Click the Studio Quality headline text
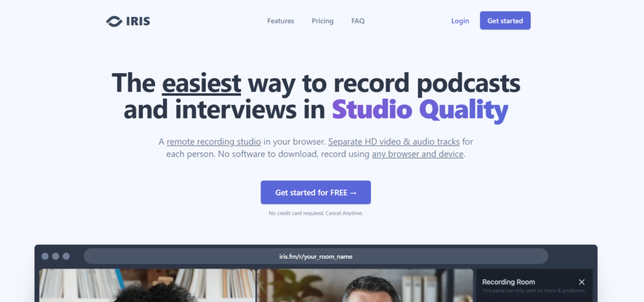 point(419,109)
